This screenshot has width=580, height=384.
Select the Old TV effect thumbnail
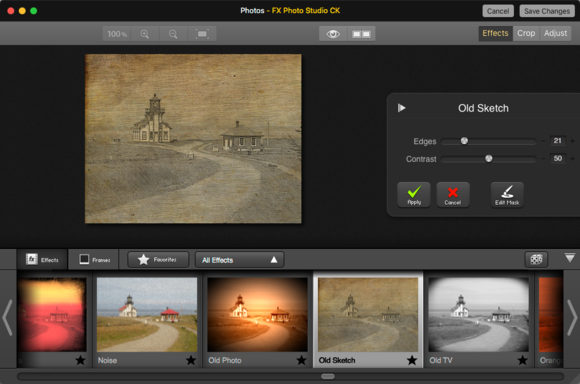click(x=479, y=314)
